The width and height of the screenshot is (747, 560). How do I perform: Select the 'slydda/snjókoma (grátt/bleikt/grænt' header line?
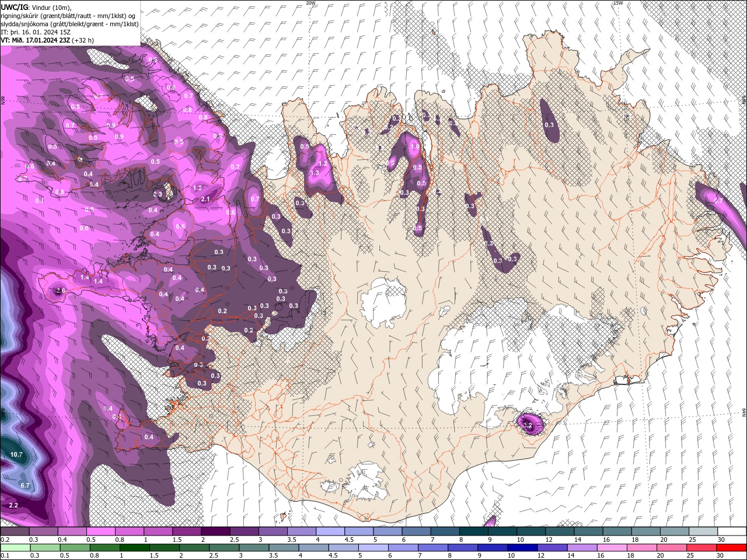click(69, 24)
